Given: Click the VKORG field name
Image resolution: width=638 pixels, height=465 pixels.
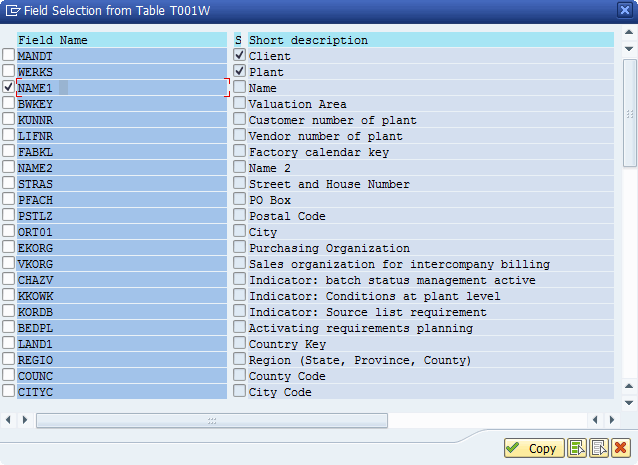Looking at the screenshot, I should pos(35,264).
